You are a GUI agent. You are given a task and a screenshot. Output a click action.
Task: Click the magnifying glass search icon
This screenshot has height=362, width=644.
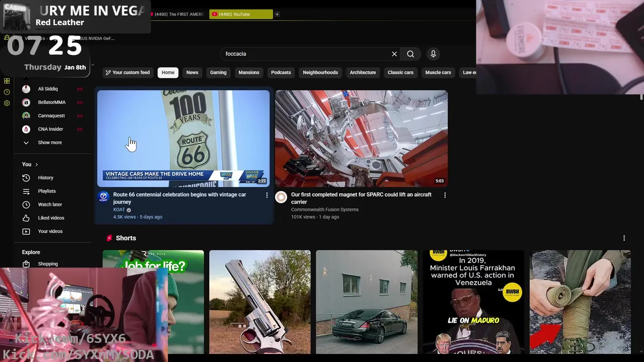click(x=411, y=54)
